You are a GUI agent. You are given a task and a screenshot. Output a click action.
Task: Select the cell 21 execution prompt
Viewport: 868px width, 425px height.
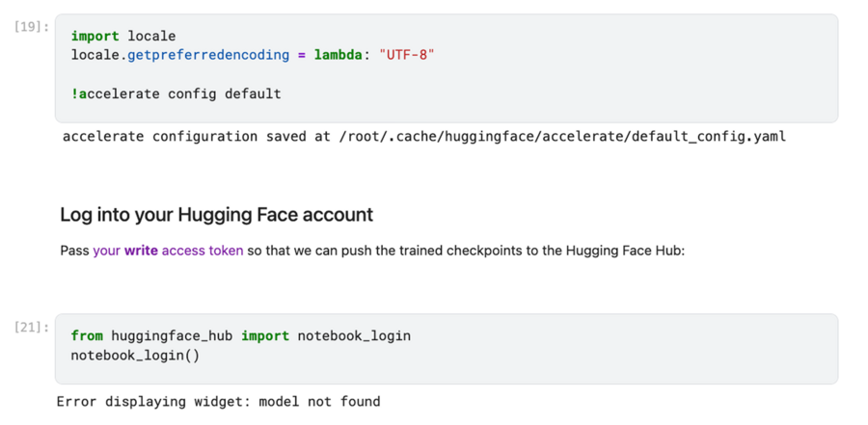tap(32, 328)
